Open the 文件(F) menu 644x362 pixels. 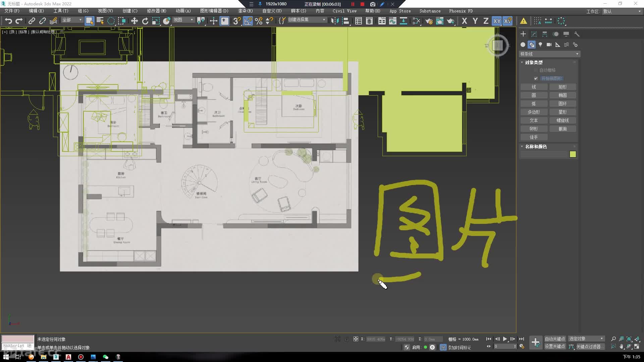tap(12, 11)
